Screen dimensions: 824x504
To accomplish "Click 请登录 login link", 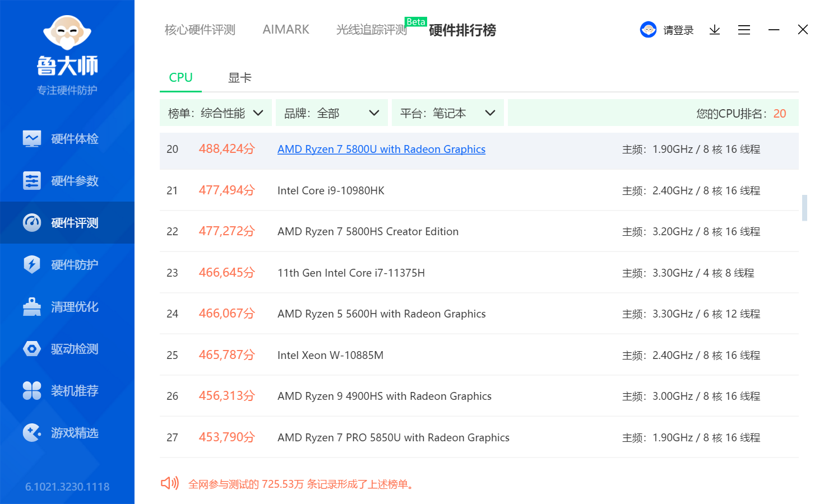I will coord(678,30).
